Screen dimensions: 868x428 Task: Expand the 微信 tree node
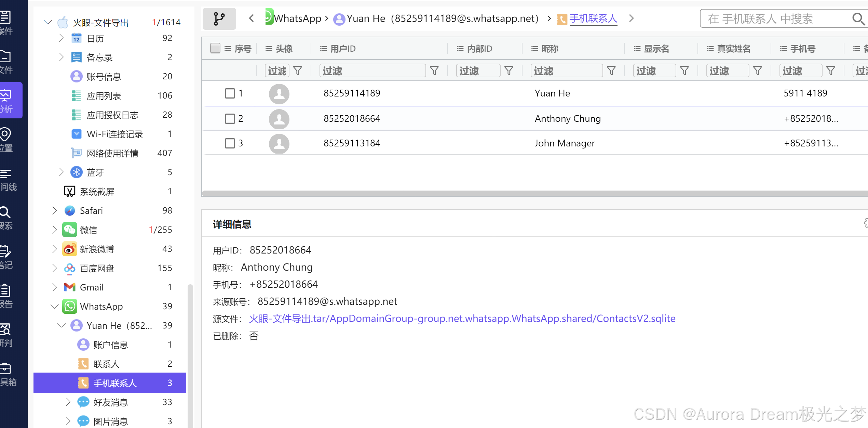54,230
